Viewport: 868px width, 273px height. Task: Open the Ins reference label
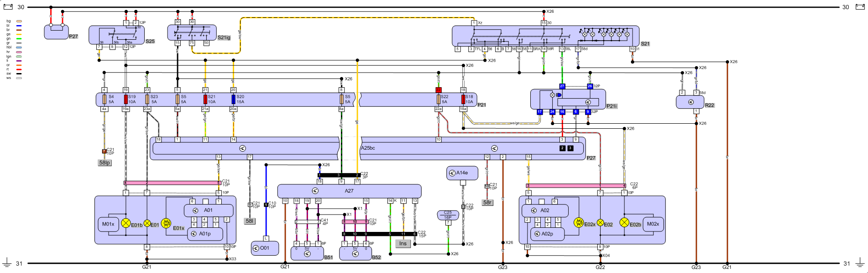click(403, 243)
